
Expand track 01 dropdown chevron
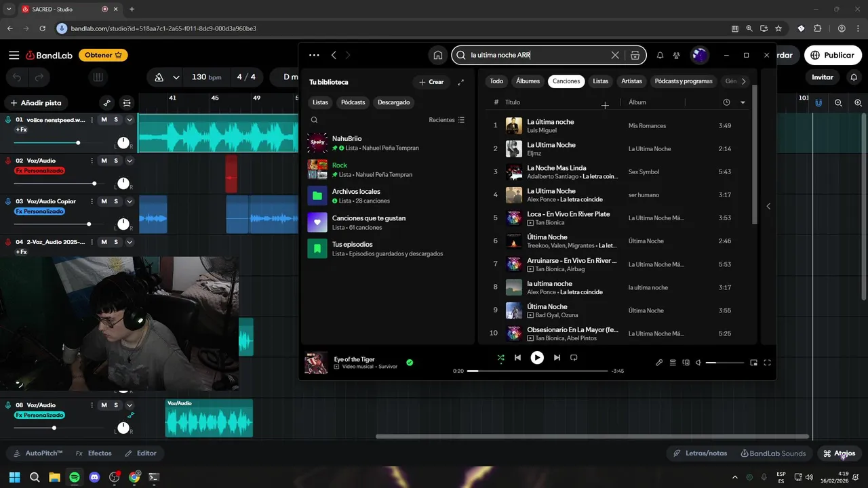130,120
